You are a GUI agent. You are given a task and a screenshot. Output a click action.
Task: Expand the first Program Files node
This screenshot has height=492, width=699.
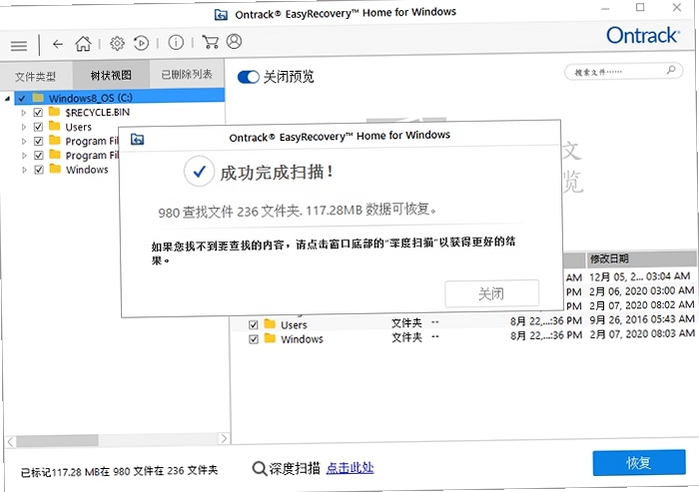click(x=24, y=141)
